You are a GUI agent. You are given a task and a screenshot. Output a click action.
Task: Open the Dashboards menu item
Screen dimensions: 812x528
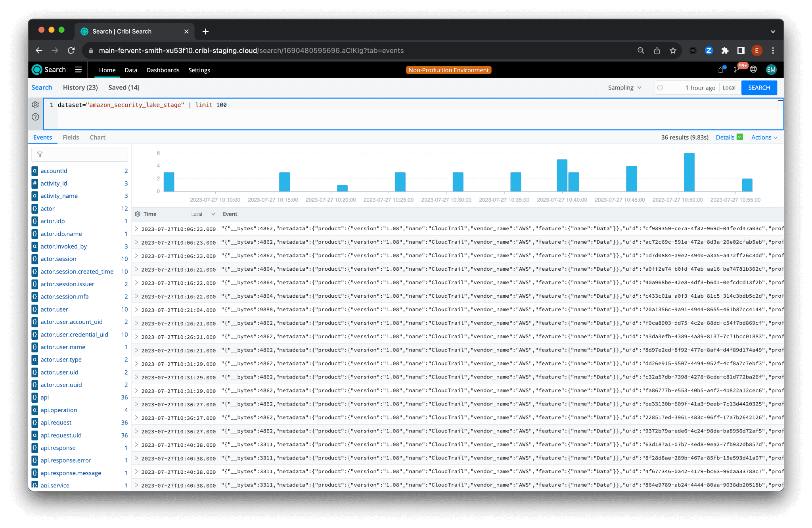(x=163, y=70)
